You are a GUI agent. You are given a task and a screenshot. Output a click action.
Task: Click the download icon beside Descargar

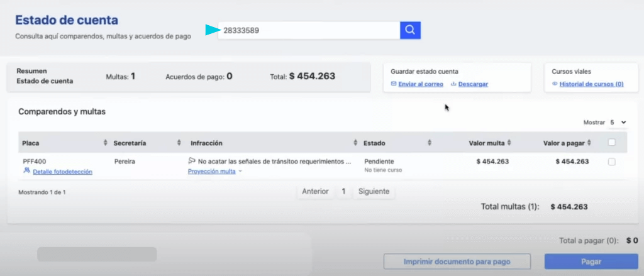click(x=453, y=84)
